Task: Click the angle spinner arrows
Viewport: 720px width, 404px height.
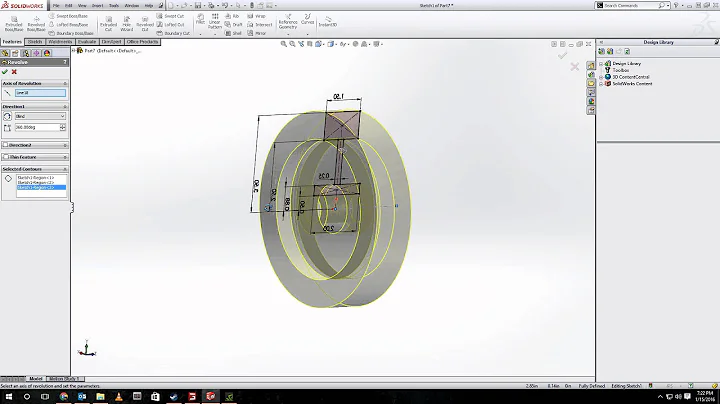Action: tap(63, 127)
